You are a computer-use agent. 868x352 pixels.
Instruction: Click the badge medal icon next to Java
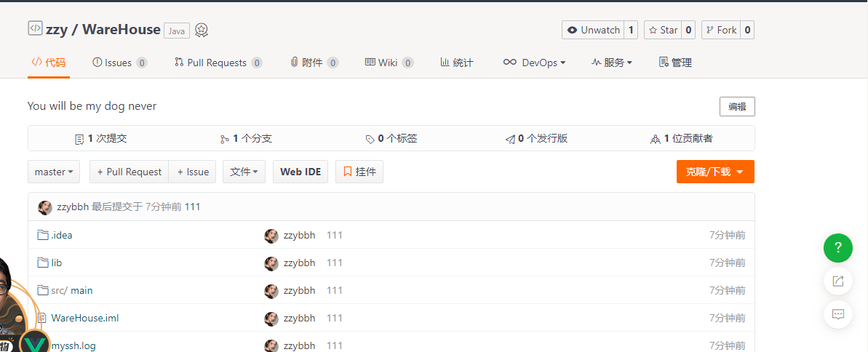tap(202, 31)
